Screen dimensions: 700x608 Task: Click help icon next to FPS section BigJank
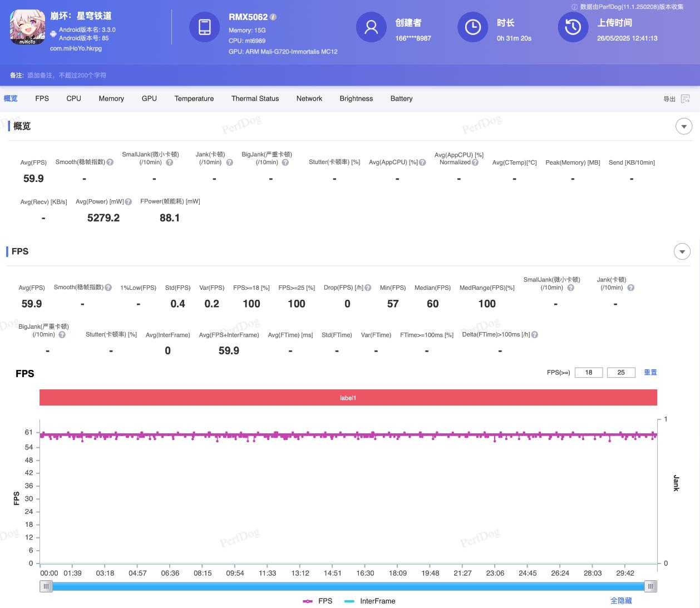click(x=62, y=335)
